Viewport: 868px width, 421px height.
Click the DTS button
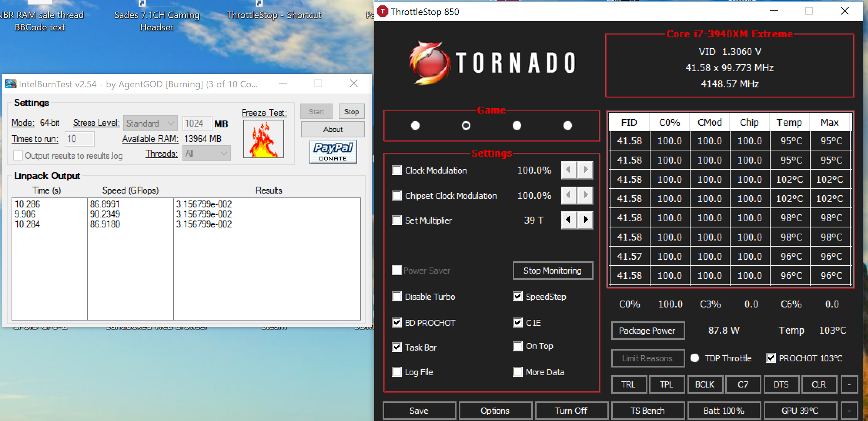coord(781,384)
